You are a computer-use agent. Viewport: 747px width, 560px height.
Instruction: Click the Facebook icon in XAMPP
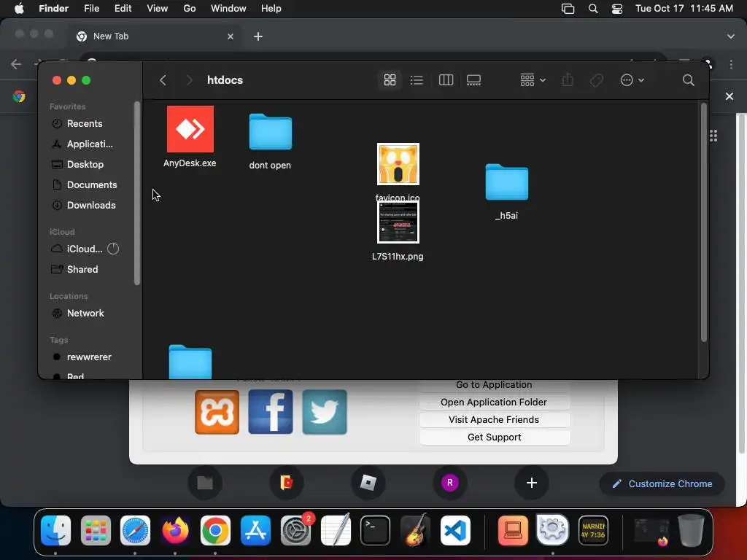click(x=270, y=412)
